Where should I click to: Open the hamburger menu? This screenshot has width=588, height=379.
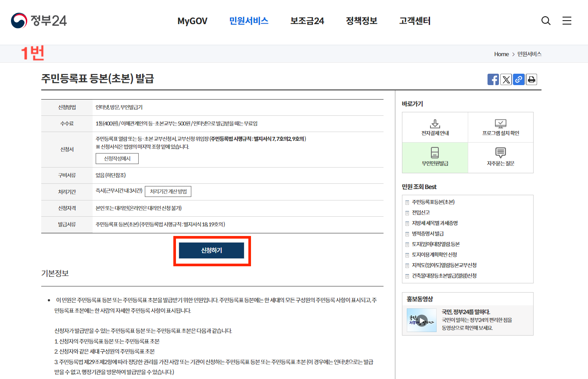567,21
